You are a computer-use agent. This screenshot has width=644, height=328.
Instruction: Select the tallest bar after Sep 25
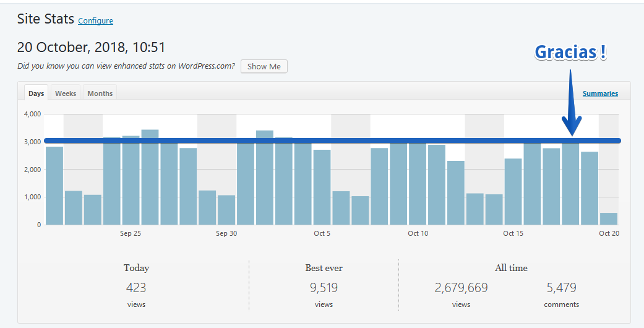click(150, 177)
